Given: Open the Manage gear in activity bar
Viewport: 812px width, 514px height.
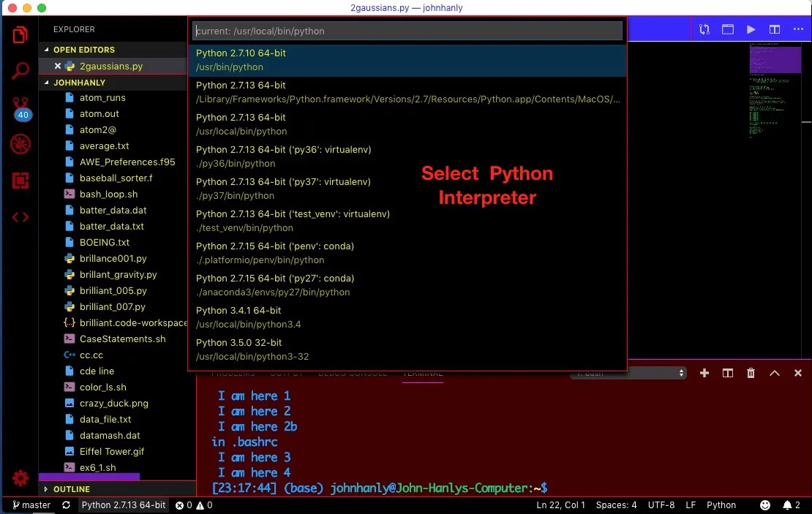Looking at the screenshot, I should [x=20, y=477].
